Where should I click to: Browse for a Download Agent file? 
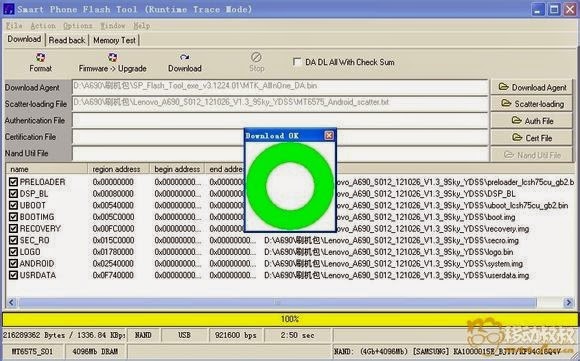pyautogui.click(x=532, y=87)
